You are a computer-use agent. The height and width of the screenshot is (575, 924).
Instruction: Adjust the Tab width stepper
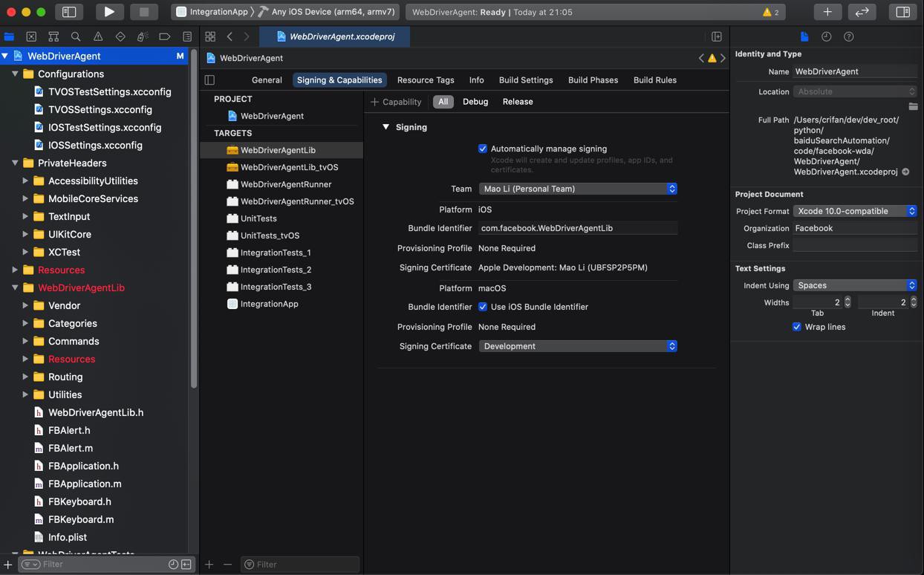click(847, 302)
